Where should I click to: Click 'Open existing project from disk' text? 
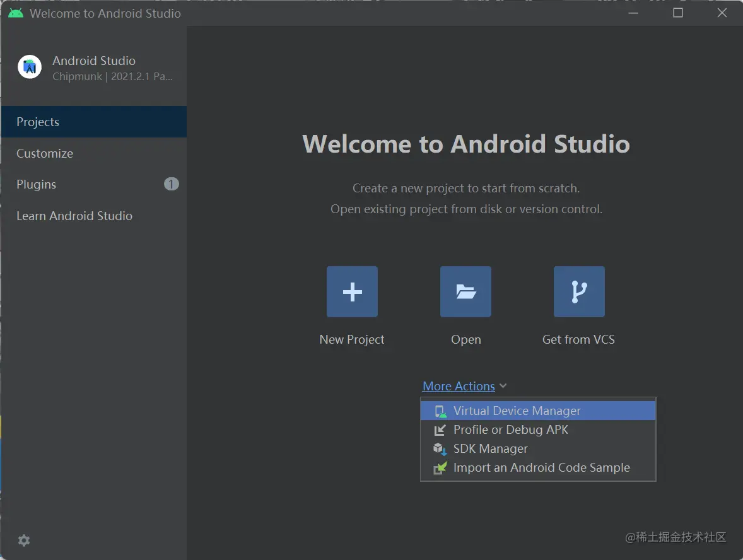point(466,209)
